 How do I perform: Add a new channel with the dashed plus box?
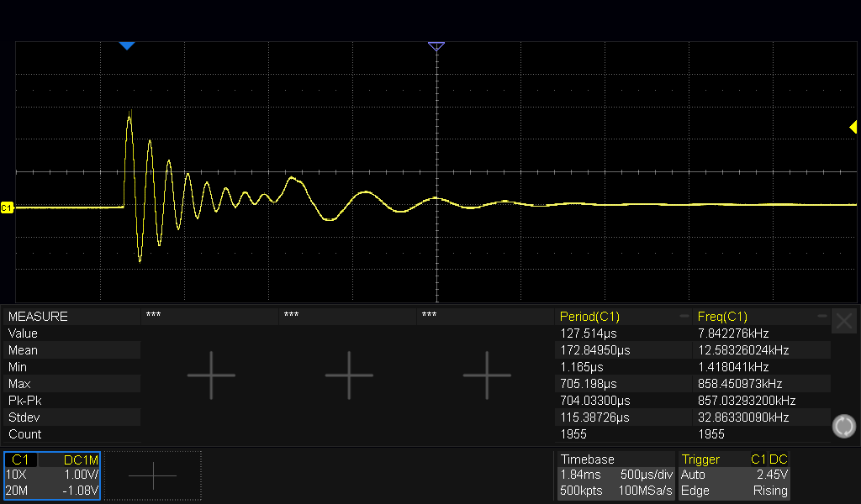pyautogui.click(x=153, y=475)
